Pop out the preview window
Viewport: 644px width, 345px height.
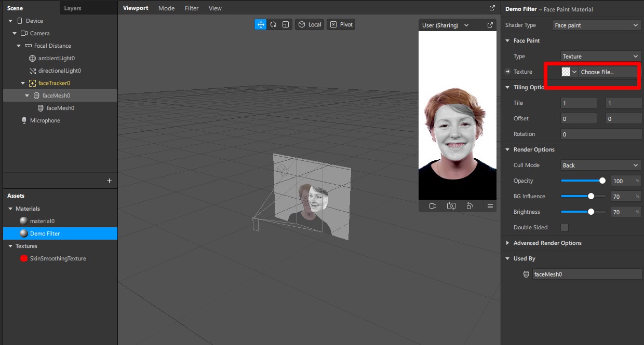point(490,25)
